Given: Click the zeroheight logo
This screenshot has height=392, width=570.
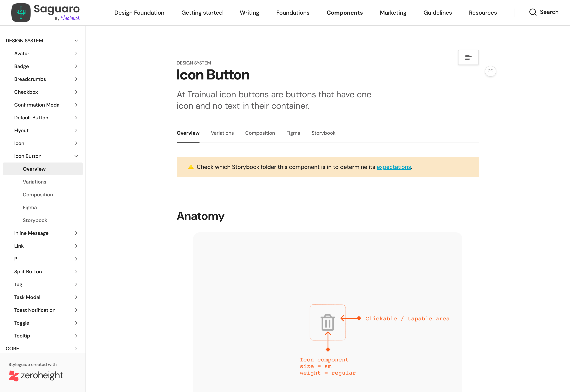Looking at the screenshot, I should 36,376.
